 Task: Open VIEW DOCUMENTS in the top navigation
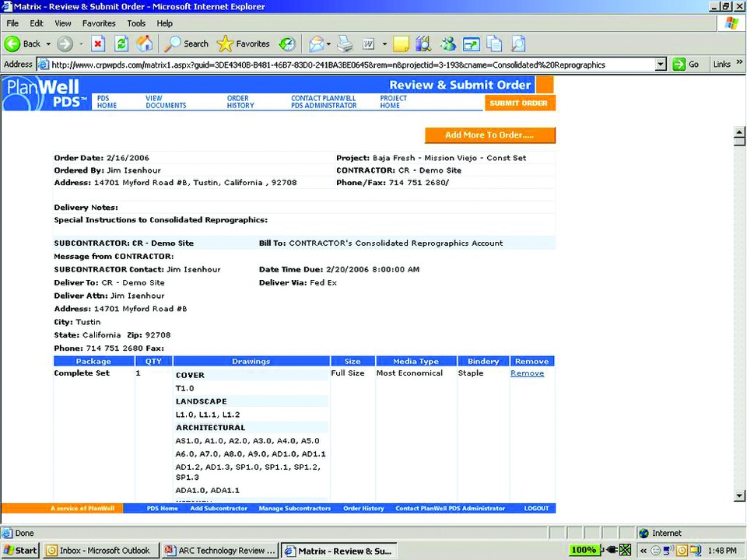166,102
